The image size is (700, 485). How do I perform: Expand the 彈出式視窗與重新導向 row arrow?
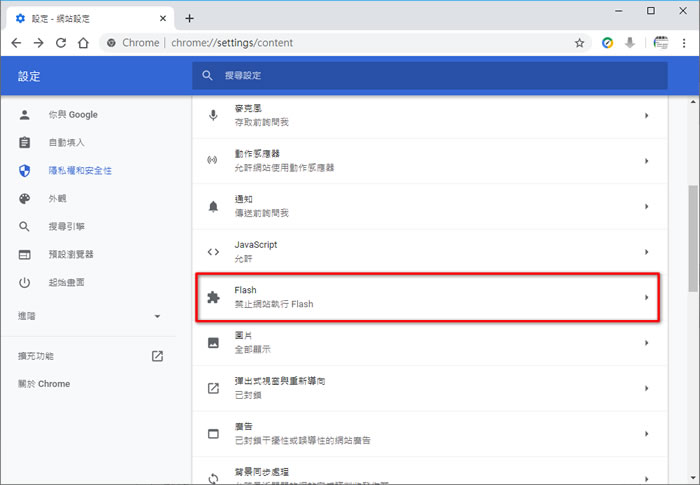(x=646, y=389)
